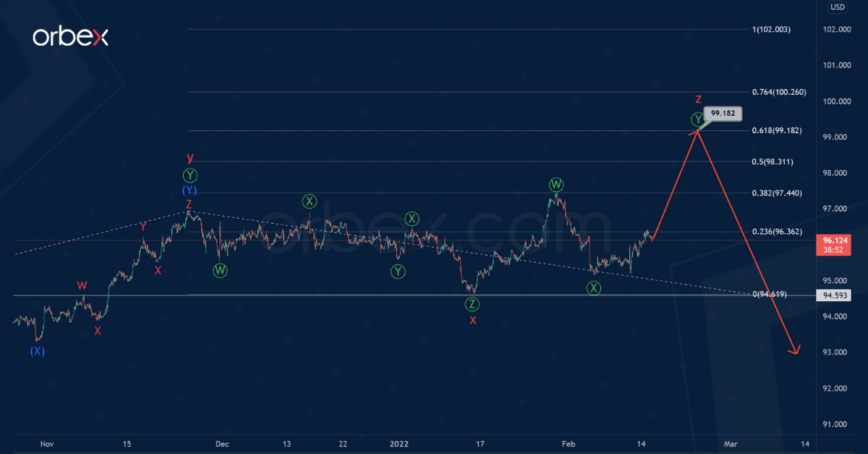
Task: Click the 2022 year label on time axis
Action: [x=399, y=443]
